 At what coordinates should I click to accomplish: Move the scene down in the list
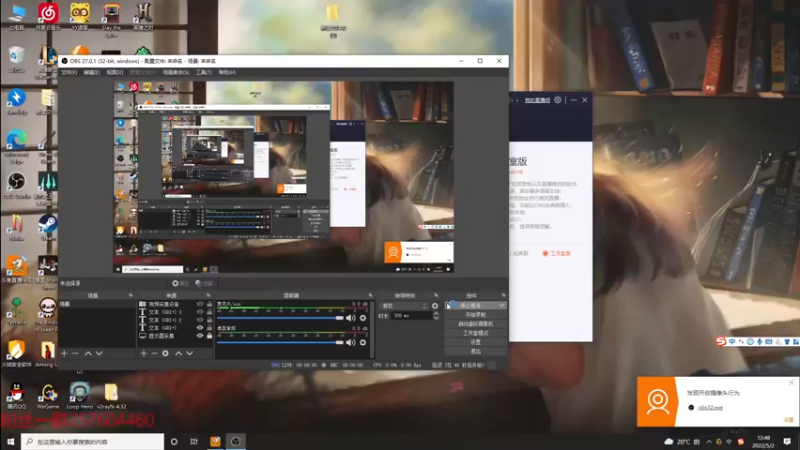pyautogui.click(x=99, y=353)
